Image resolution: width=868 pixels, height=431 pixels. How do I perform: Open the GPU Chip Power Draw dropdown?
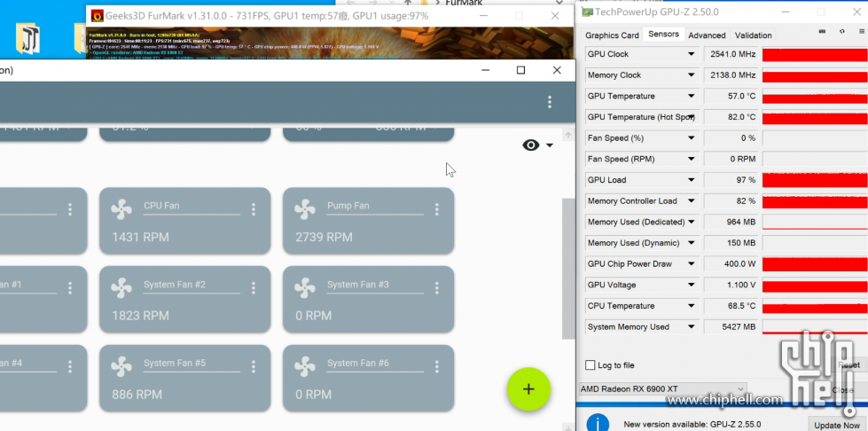tap(691, 263)
